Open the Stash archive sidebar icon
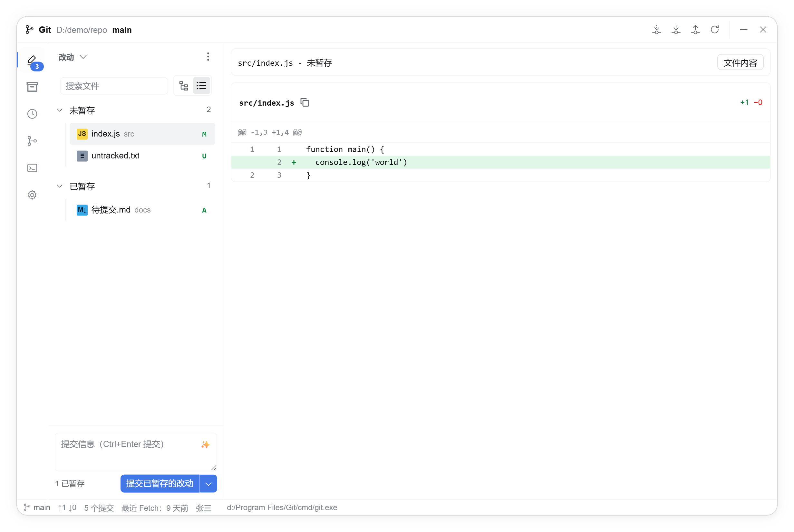Image resolution: width=794 pixels, height=532 pixels. coord(32,87)
